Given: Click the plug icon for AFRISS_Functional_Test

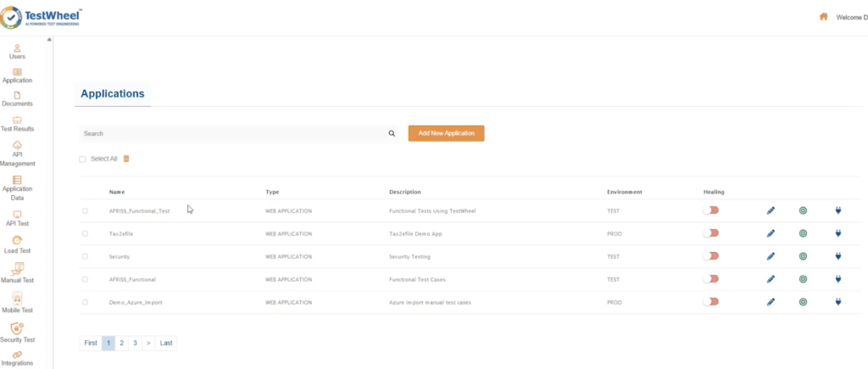Looking at the screenshot, I should point(837,210).
